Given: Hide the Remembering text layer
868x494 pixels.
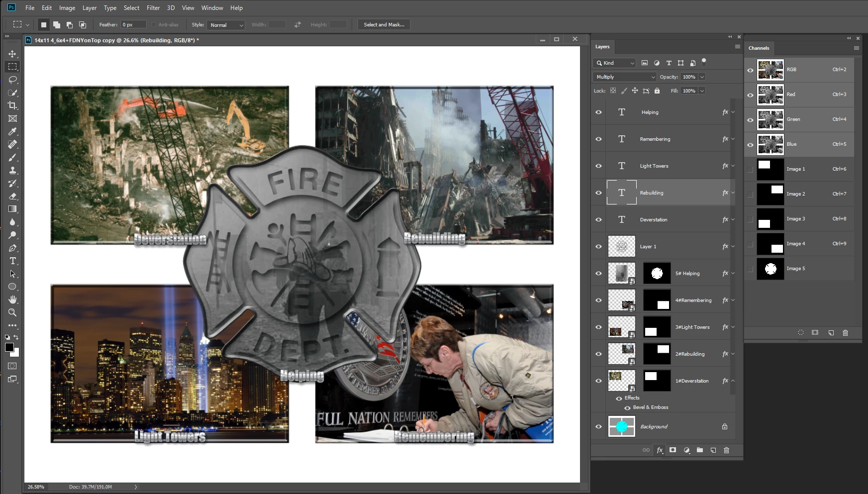Looking at the screenshot, I should click(x=599, y=139).
